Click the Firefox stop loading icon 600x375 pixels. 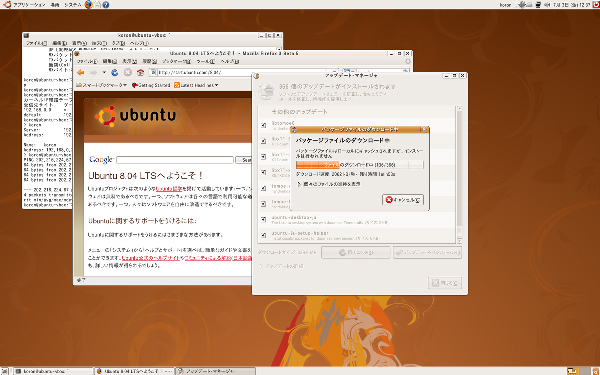pos(128,72)
